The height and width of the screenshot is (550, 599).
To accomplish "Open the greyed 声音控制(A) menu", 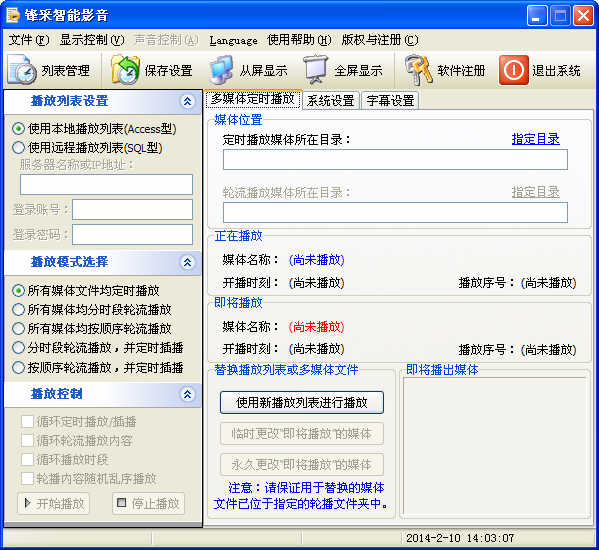I will coord(167,40).
